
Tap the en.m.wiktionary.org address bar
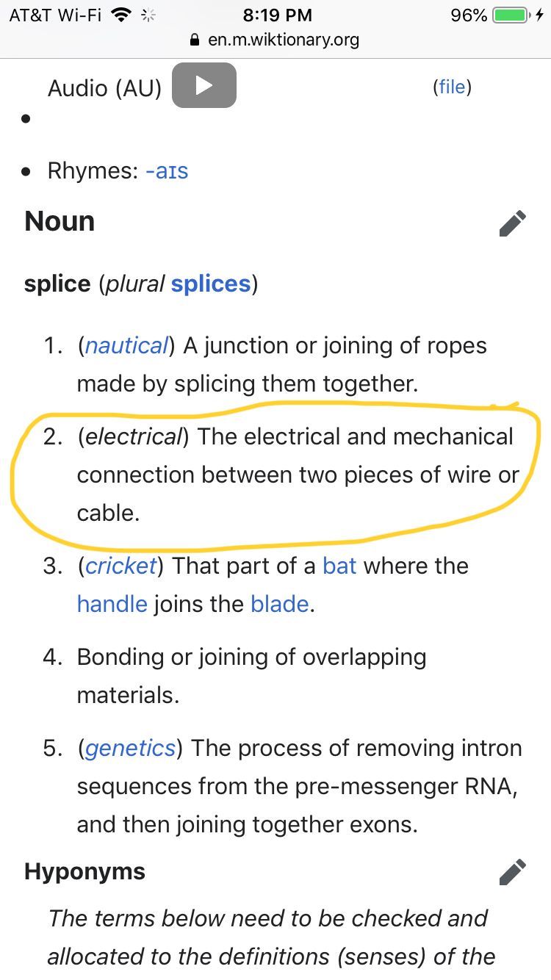(x=283, y=40)
